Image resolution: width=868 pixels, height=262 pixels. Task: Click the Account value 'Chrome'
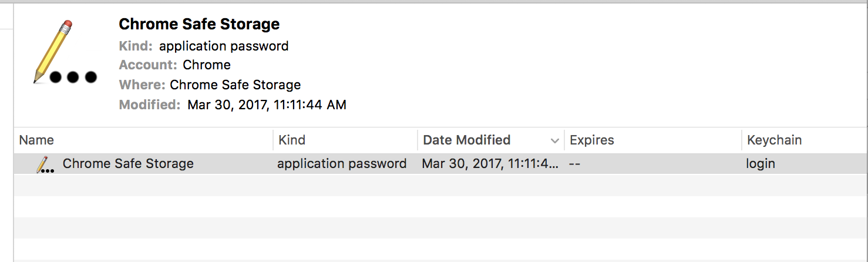207,65
